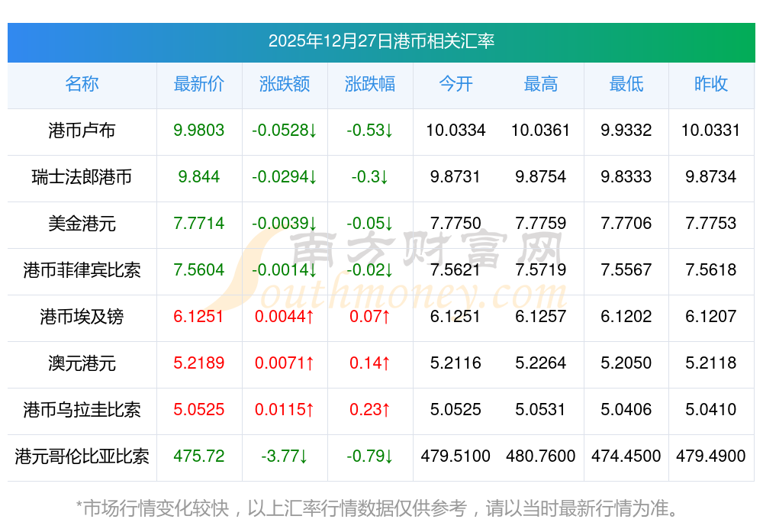Viewport: 763px width, 532px height.
Task: Open the 港币乌拉圭比索 row name
Action: tap(82, 410)
